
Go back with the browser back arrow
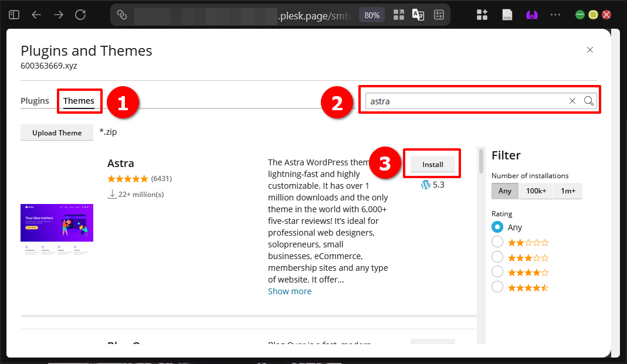coord(36,15)
